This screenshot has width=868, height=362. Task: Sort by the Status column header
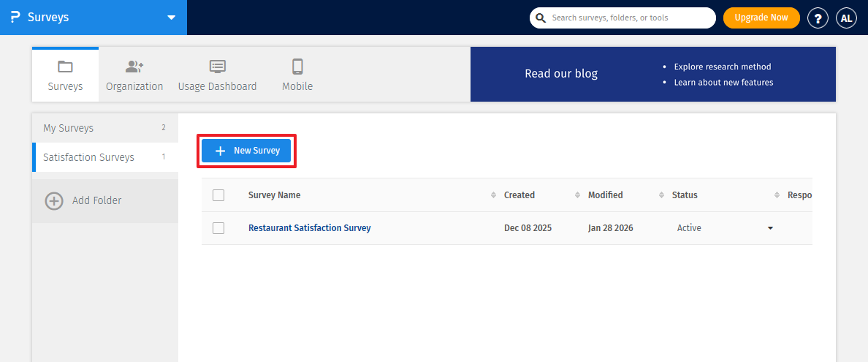point(685,195)
